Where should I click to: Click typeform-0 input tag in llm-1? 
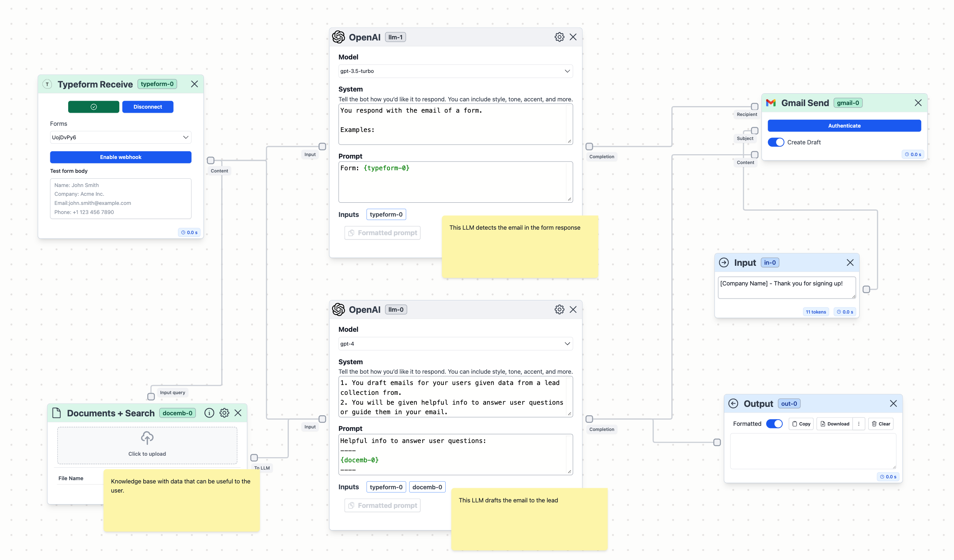pos(386,214)
